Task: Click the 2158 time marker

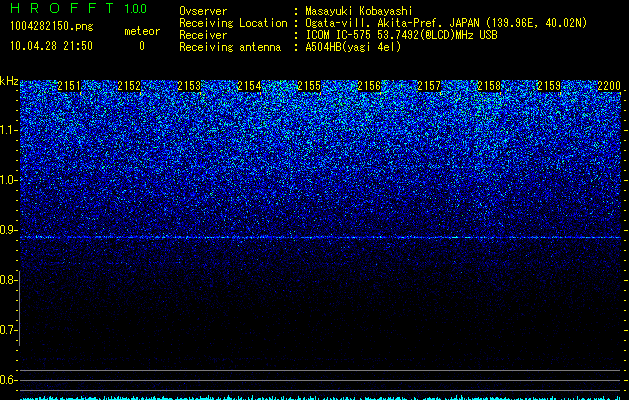Action: [489, 86]
